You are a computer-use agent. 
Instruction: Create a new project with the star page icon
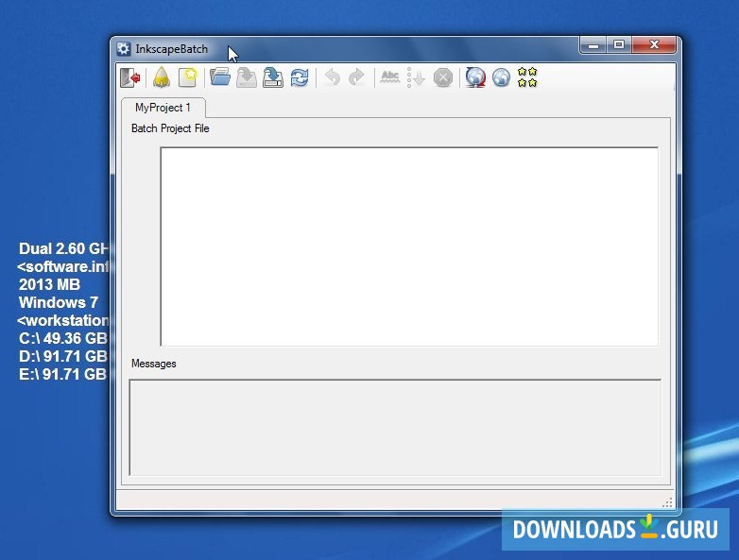click(x=187, y=77)
